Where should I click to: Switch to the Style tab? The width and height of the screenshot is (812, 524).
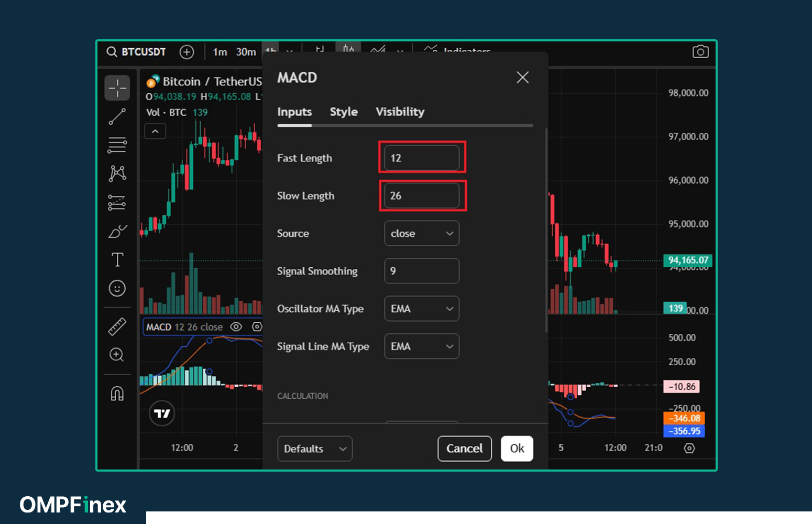[344, 112]
